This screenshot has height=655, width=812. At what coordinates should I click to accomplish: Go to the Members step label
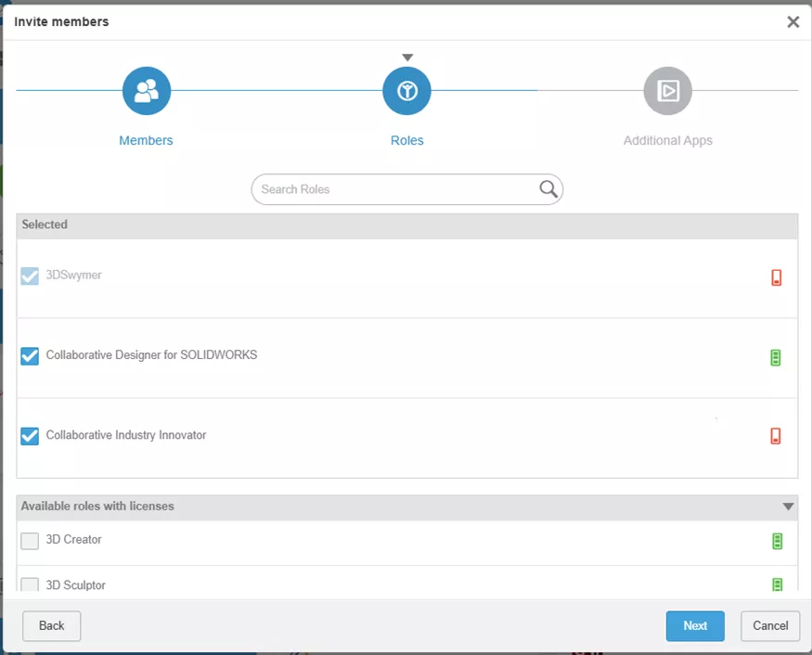[146, 140]
